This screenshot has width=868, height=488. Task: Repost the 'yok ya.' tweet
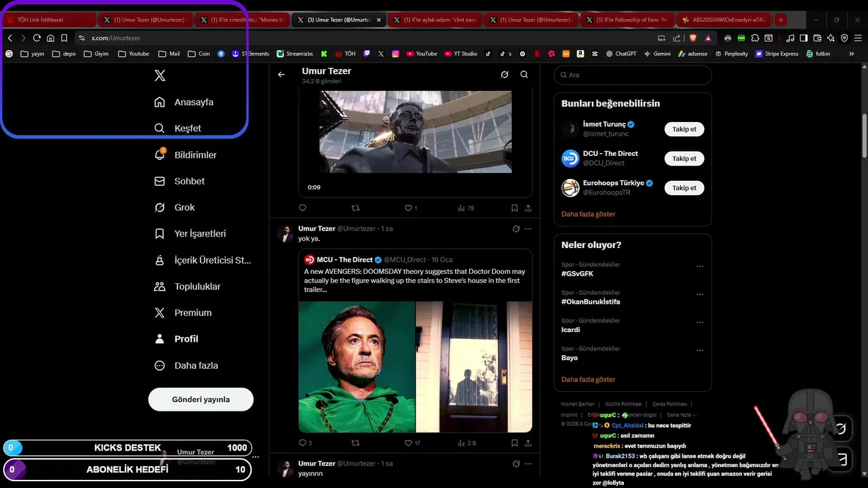355,443
